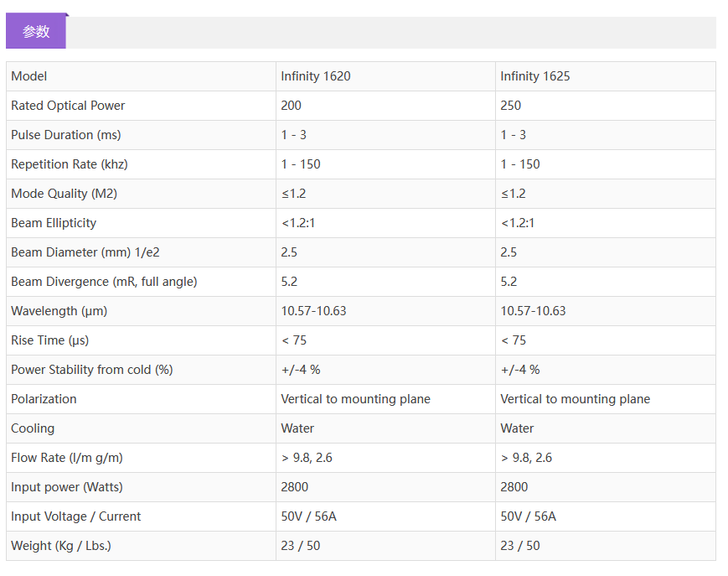This screenshot has height=576, width=728.
Task: Click the Mode Quality (M2) label
Action: (x=64, y=194)
